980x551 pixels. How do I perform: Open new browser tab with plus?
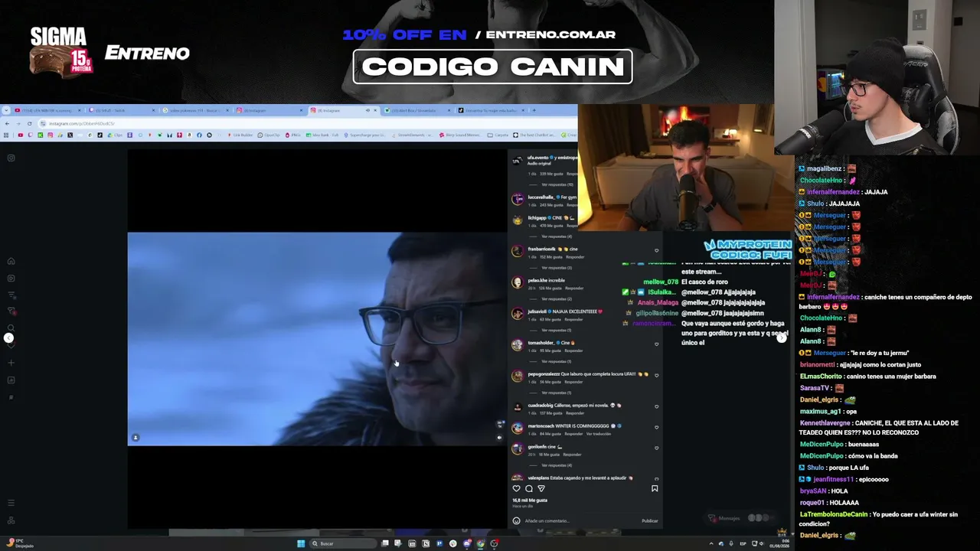pyautogui.click(x=534, y=110)
